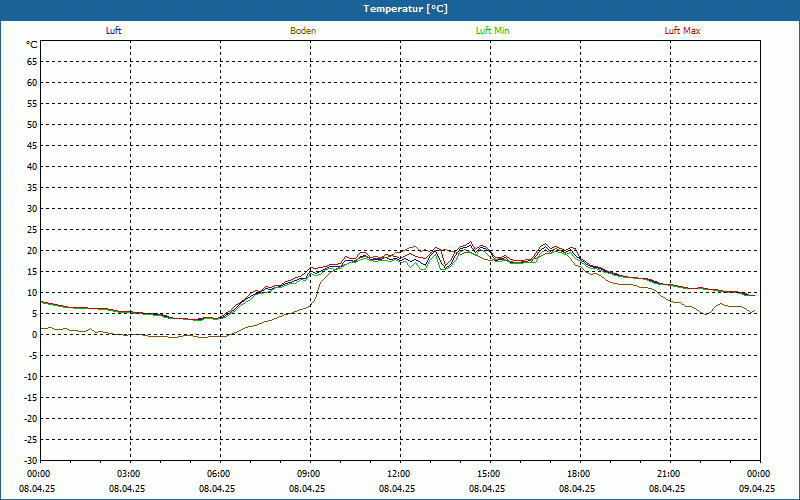800x500 pixels.
Task: Click the 65 value on temperature axis
Action: click(32, 62)
